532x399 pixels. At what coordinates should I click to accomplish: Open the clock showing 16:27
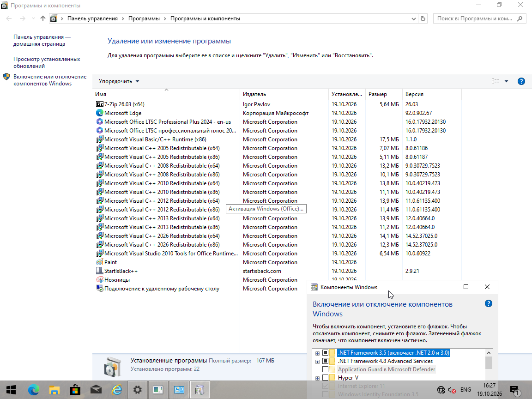tap(489, 390)
